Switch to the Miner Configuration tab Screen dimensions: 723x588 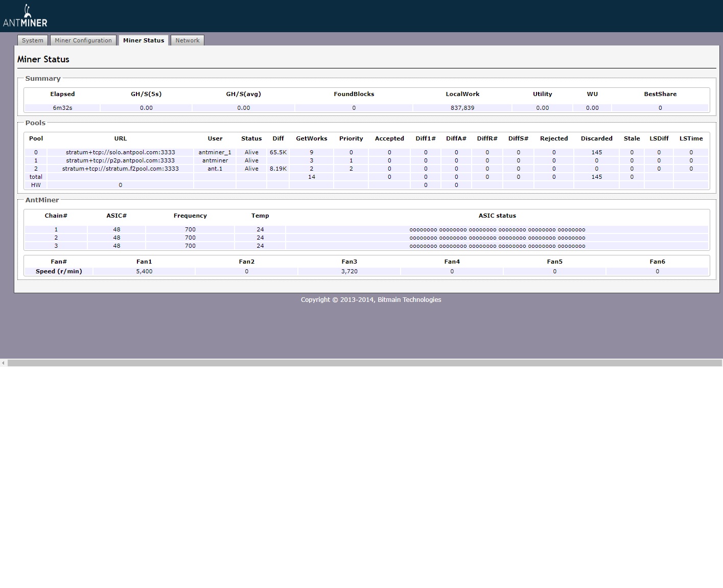(x=83, y=40)
